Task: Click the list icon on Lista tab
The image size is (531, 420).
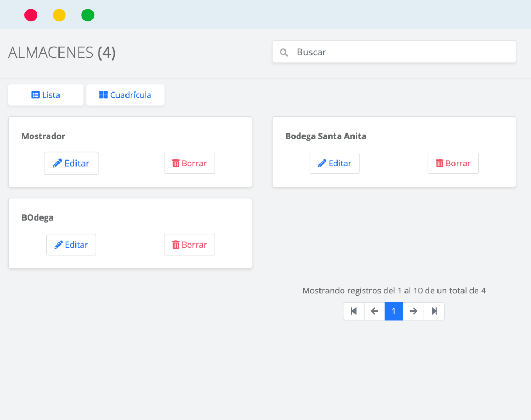Action: (36, 95)
